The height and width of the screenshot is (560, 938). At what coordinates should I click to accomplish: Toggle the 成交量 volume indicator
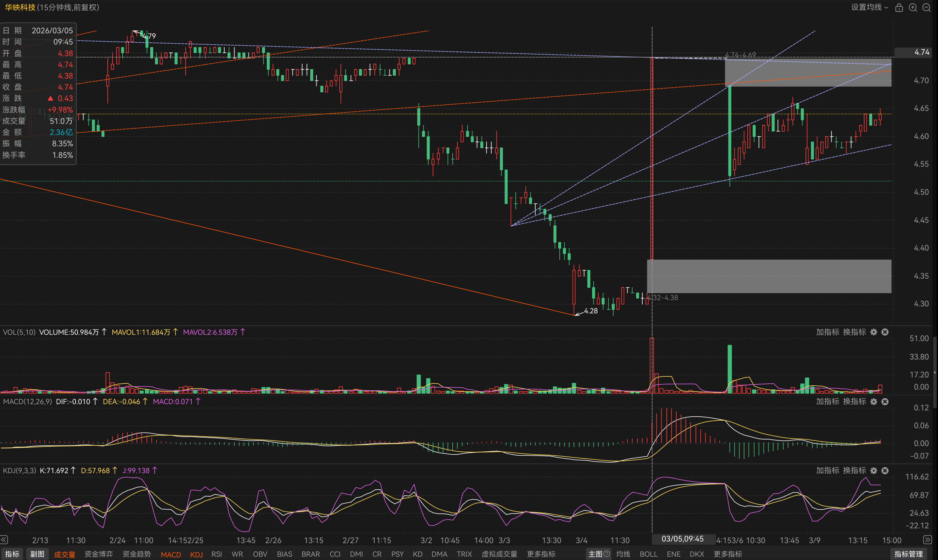[64, 554]
